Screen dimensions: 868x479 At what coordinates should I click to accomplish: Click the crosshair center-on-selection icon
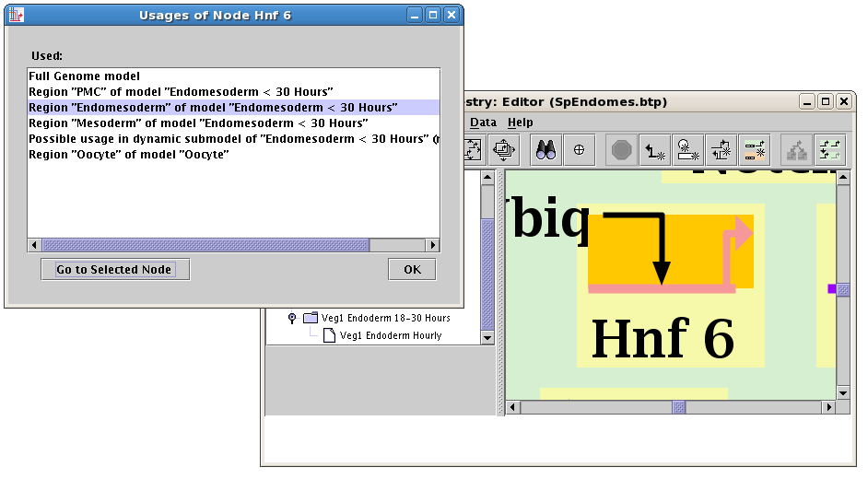[580, 149]
